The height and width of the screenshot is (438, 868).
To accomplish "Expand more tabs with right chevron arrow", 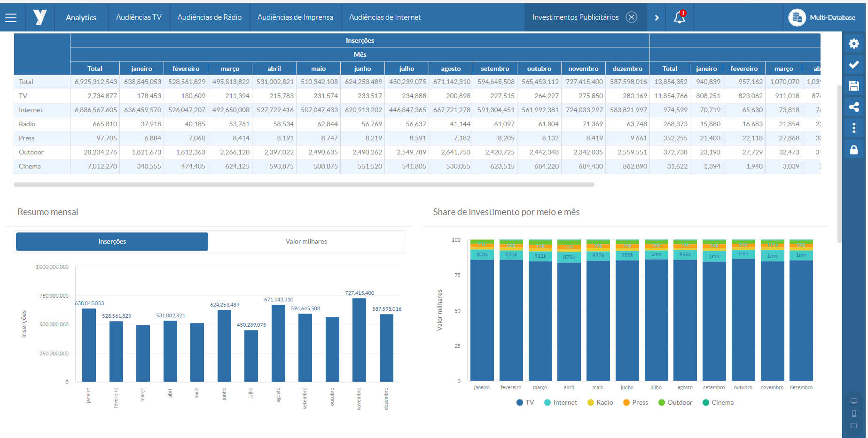I will click(657, 18).
